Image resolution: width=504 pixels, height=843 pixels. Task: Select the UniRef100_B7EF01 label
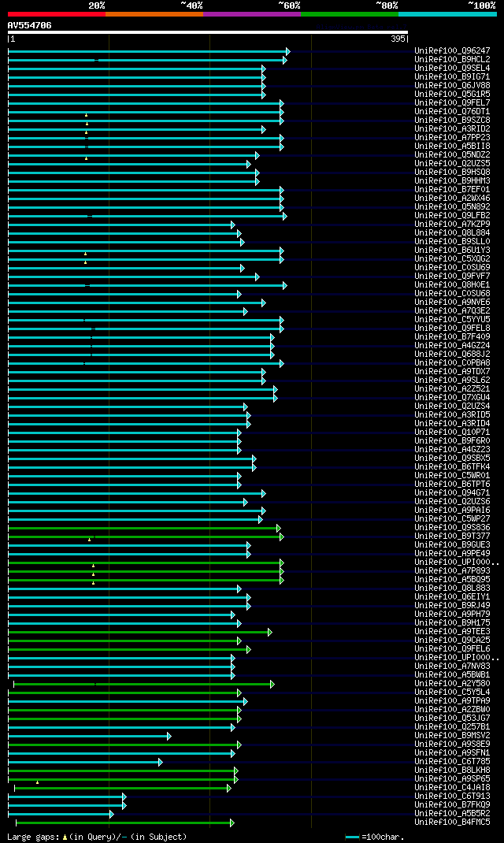click(452, 190)
